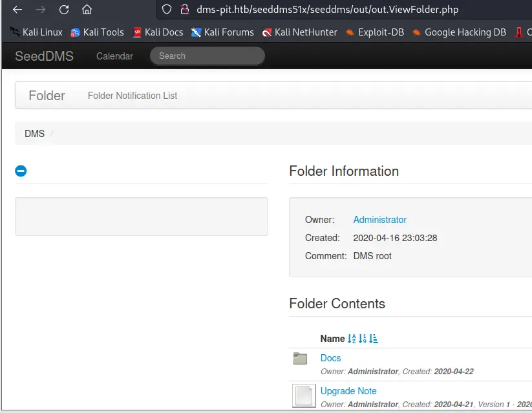The width and height of the screenshot is (532, 413).
Task: Open the Kali Linux bookmark
Action: 36,32
